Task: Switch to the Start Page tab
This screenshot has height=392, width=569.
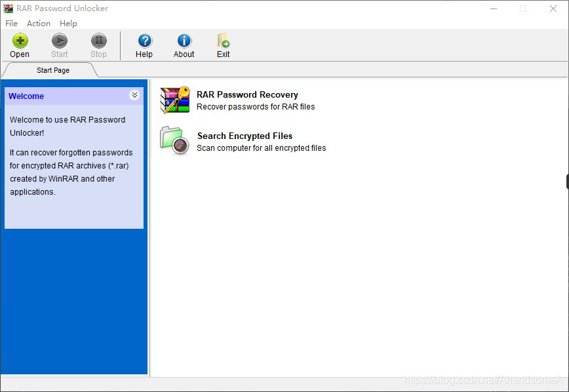Action: pyautogui.click(x=53, y=70)
